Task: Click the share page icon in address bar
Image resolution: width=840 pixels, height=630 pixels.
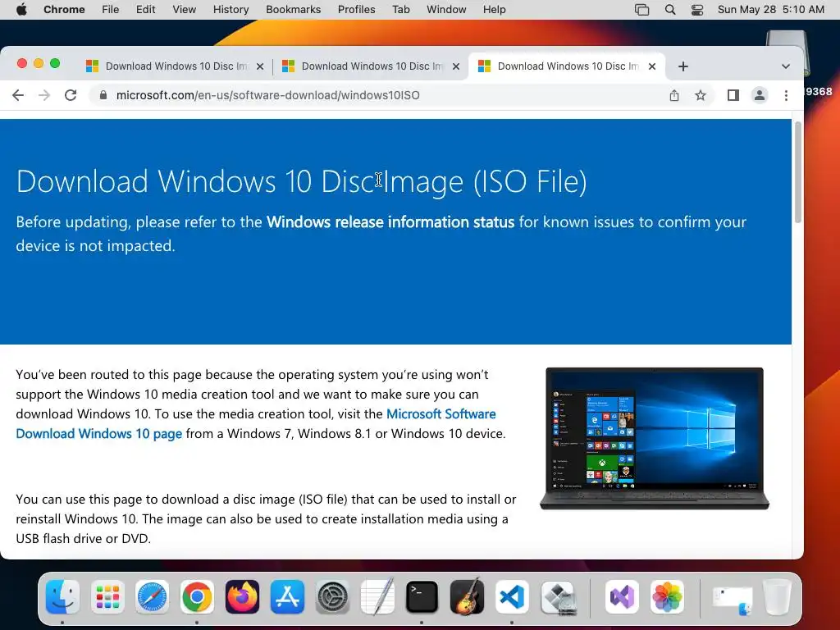Action: pos(674,95)
